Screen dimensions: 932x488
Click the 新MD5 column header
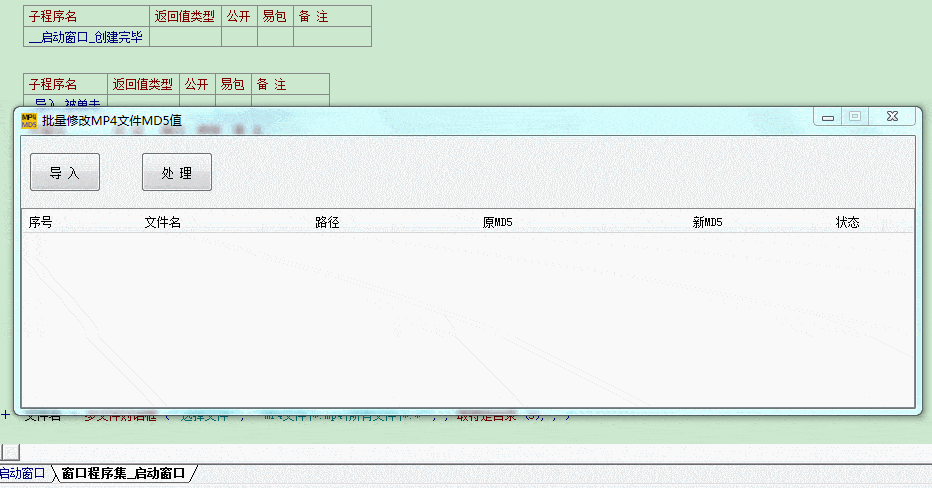[707, 222]
